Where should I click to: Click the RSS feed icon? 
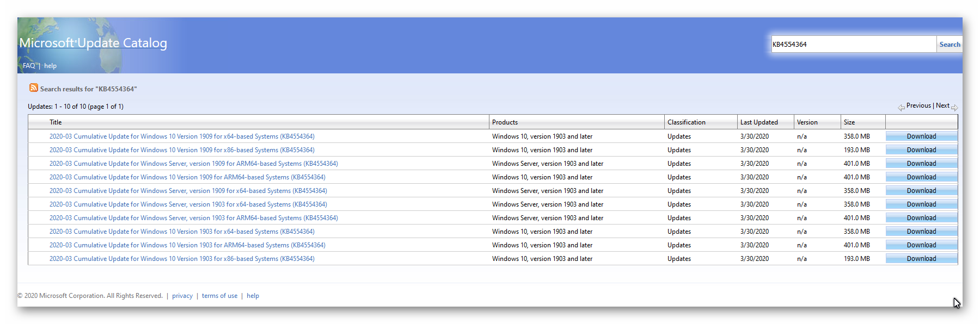(x=34, y=88)
